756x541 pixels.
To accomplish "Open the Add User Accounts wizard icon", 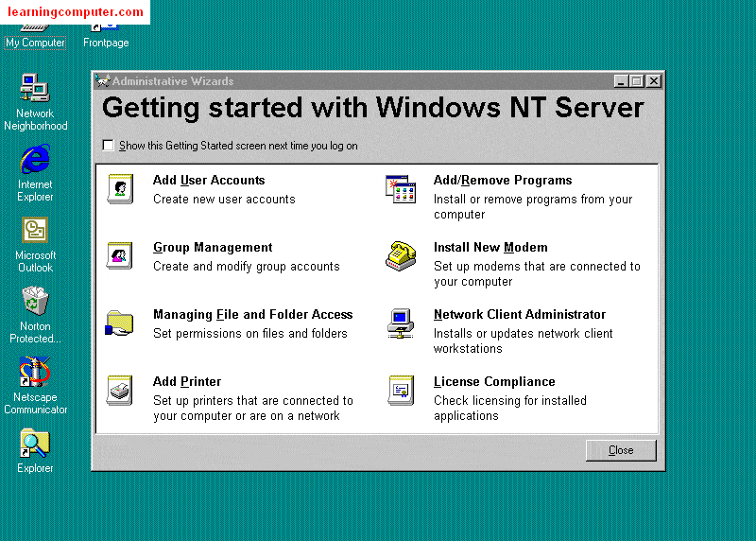I will click(x=120, y=189).
